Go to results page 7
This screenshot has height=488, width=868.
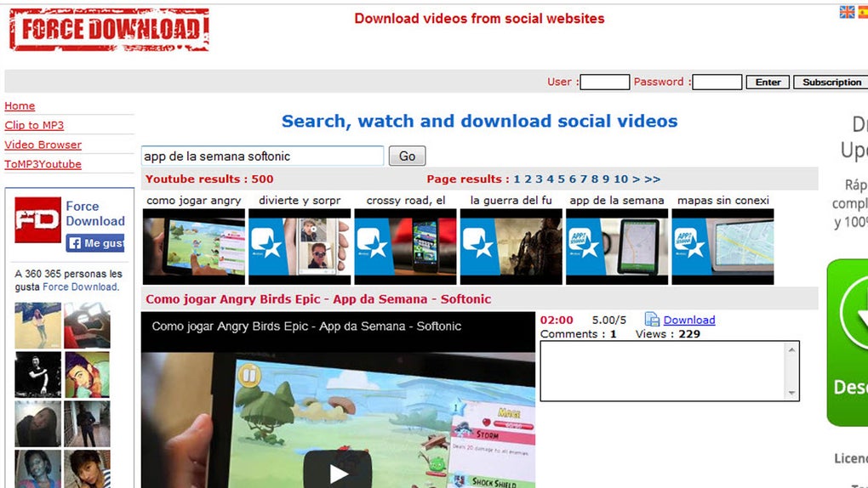pyautogui.click(x=584, y=179)
